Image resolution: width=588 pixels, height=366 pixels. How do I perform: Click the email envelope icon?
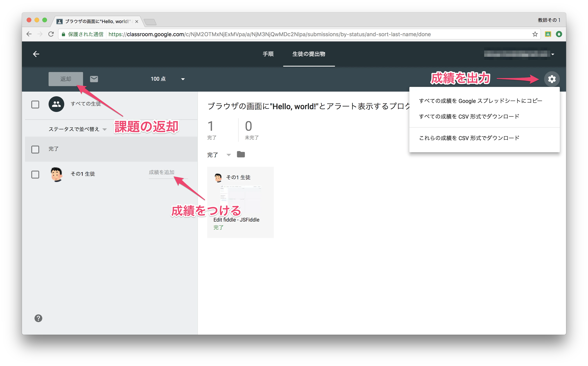point(94,79)
